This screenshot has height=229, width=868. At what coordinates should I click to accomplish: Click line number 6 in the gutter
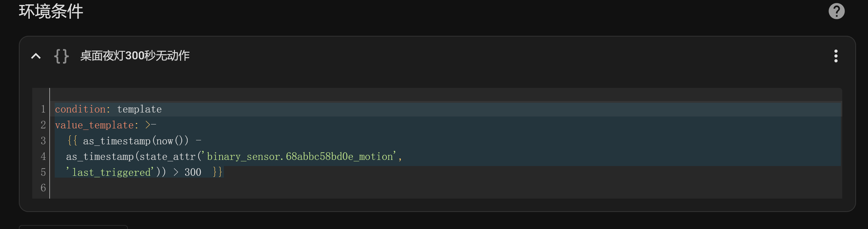pyautogui.click(x=43, y=188)
